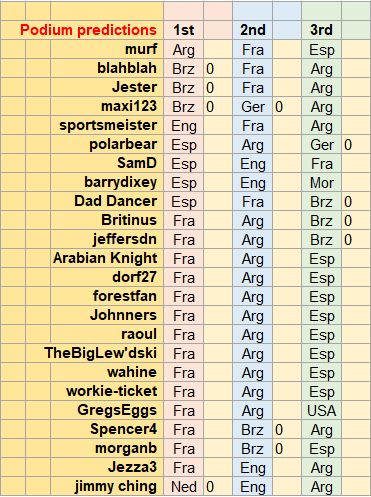Click SamD's Fra third-place cell
Viewport: 371px width, 497px height.
click(321, 164)
